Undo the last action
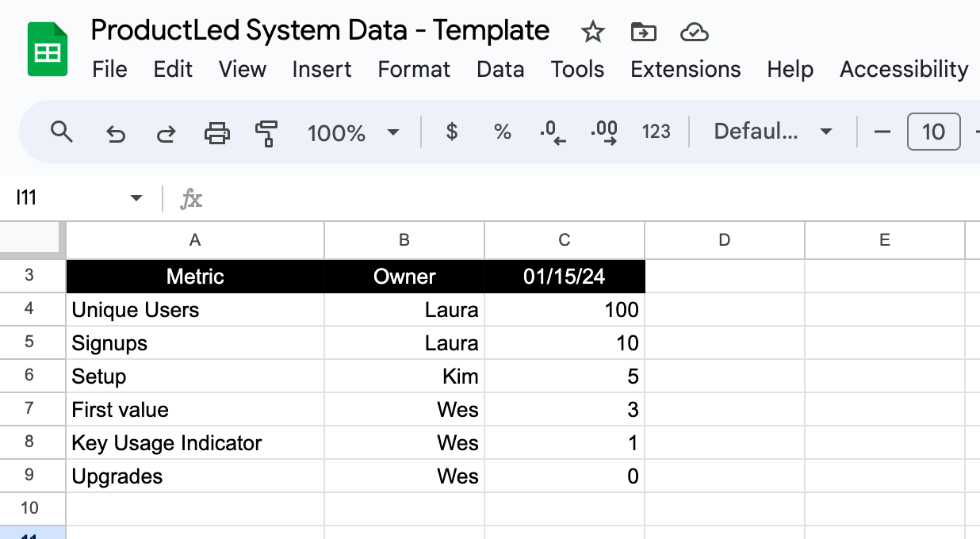This screenshot has height=539, width=980. pyautogui.click(x=116, y=132)
